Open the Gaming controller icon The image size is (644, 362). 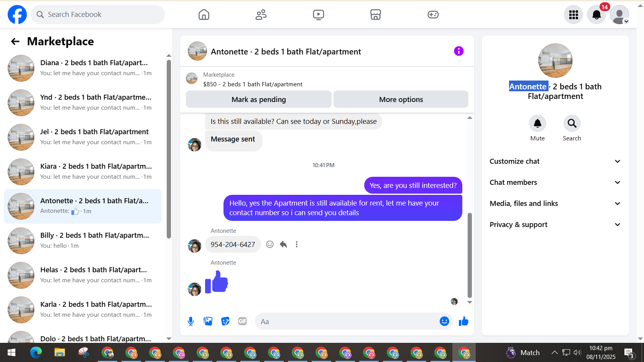[x=433, y=15]
